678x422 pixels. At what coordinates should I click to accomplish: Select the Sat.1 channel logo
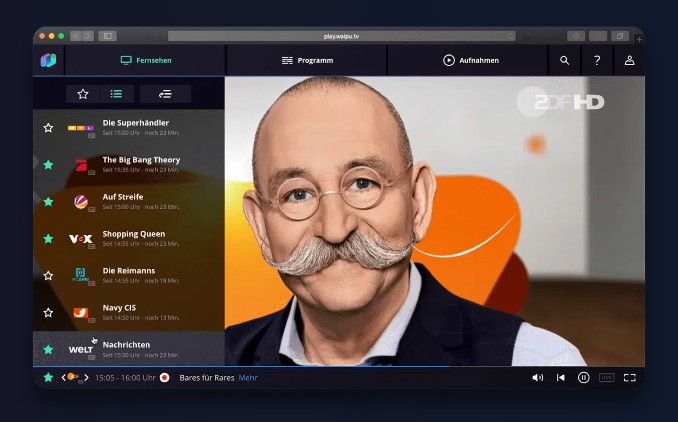pyautogui.click(x=81, y=202)
